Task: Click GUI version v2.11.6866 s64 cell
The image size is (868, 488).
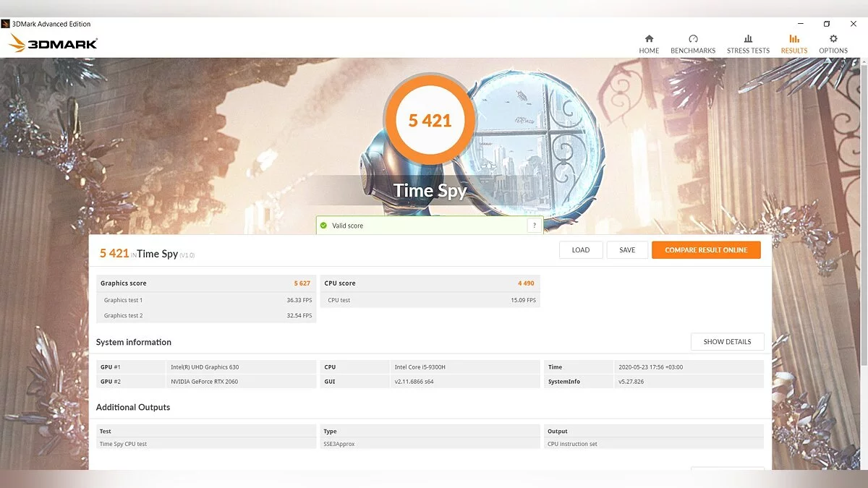Action: pyautogui.click(x=465, y=381)
